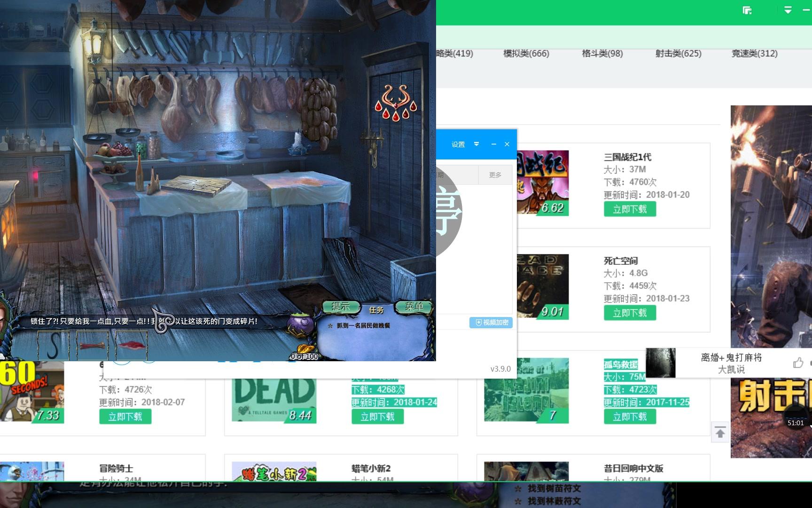Open 模拟类(666) game category
This screenshot has width=812, height=508.
[x=526, y=54]
